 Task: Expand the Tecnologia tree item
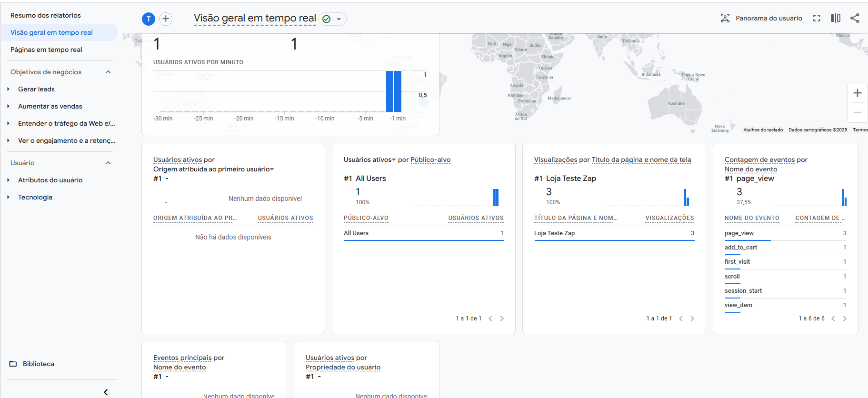pyautogui.click(x=9, y=197)
